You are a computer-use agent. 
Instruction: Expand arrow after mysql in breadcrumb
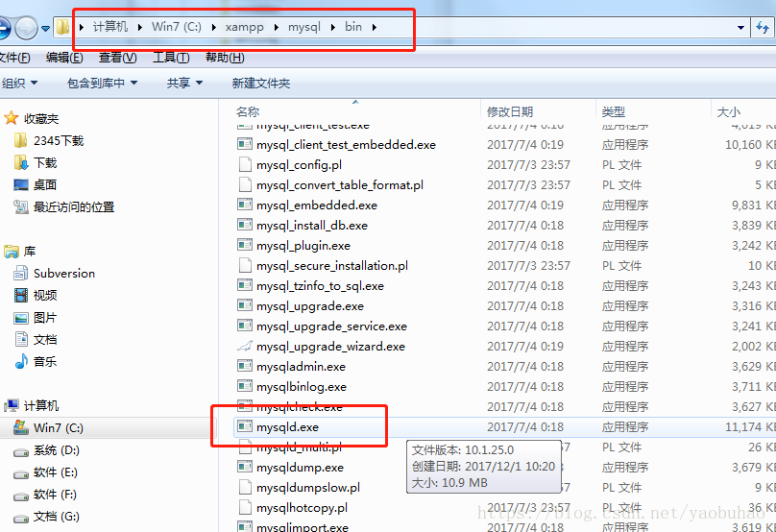(333, 27)
